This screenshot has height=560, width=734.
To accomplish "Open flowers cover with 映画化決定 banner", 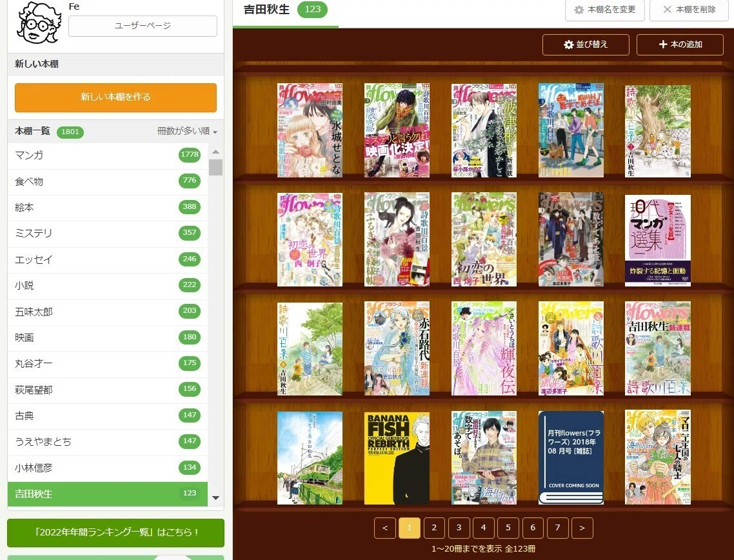I will [x=397, y=130].
